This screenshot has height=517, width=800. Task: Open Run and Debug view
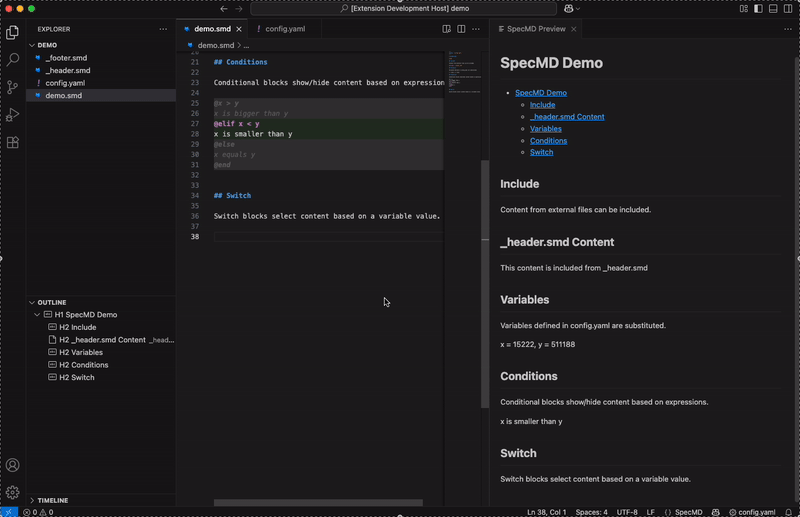[x=13, y=114]
